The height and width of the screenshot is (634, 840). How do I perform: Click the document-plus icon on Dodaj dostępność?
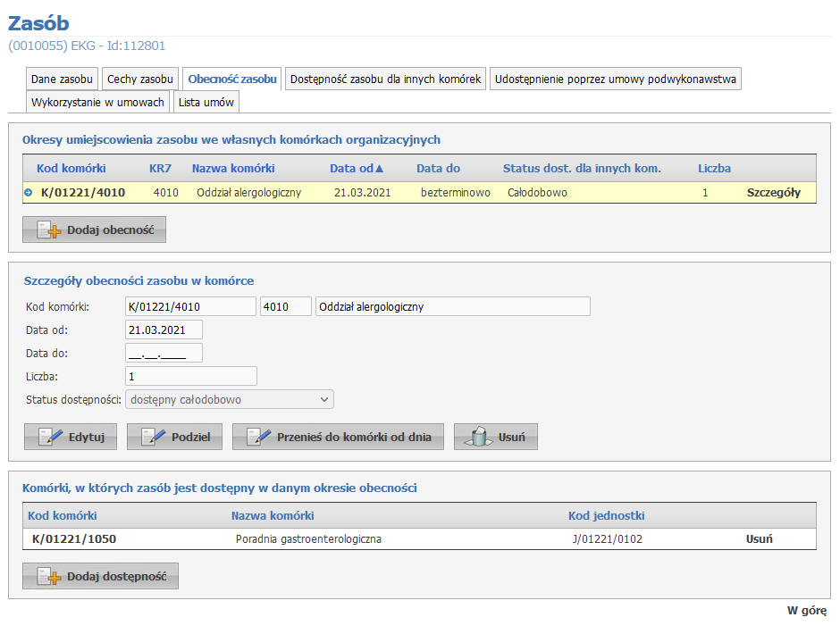point(49,577)
